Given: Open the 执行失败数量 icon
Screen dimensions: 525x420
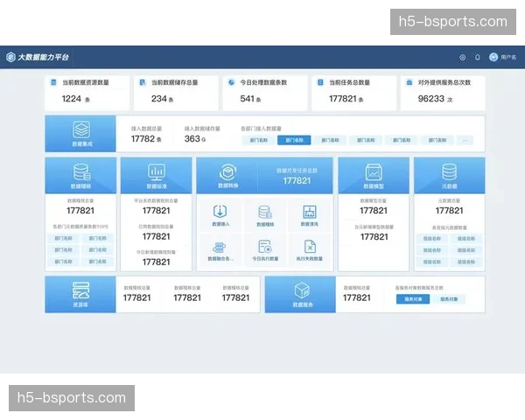Looking at the screenshot, I should pyautogui.click(x=309, y=249).
